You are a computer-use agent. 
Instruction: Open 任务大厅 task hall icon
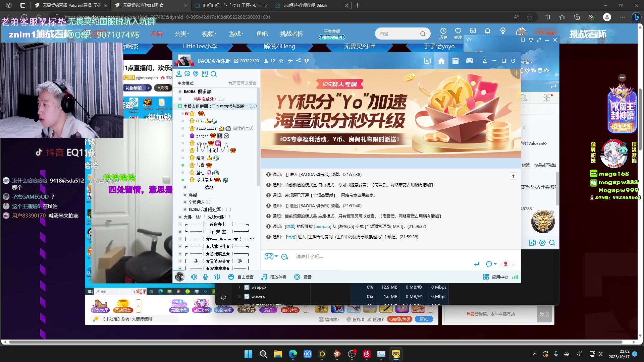point(100,306)
